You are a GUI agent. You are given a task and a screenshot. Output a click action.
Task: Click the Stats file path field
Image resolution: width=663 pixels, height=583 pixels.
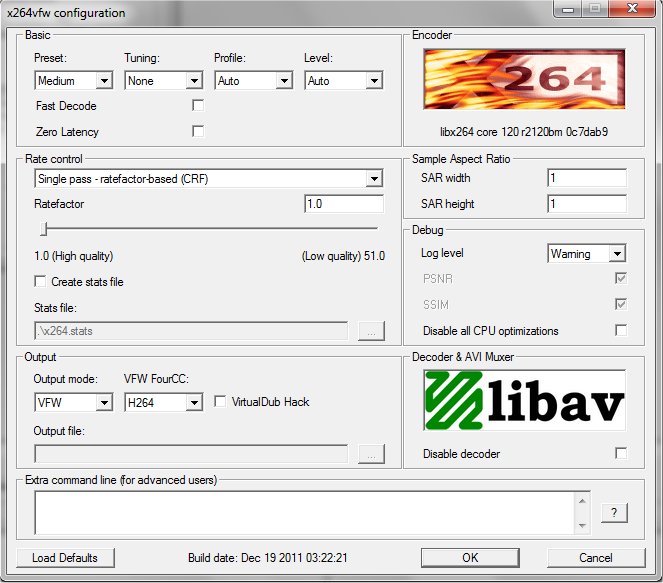[191, 331]
